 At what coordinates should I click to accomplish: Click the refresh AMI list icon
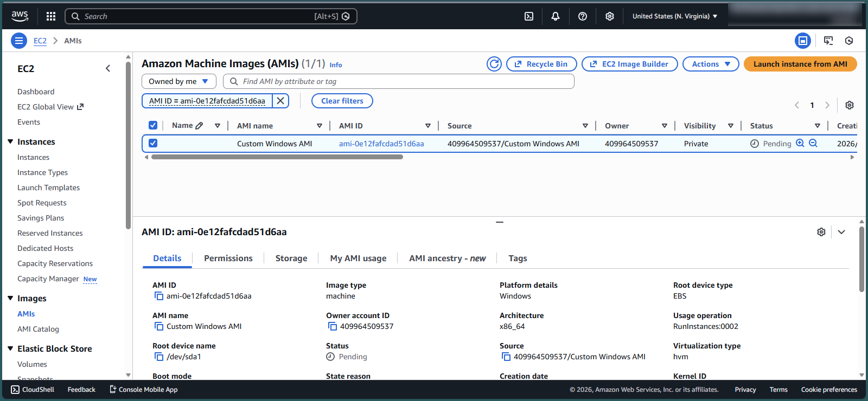(494, 64)
